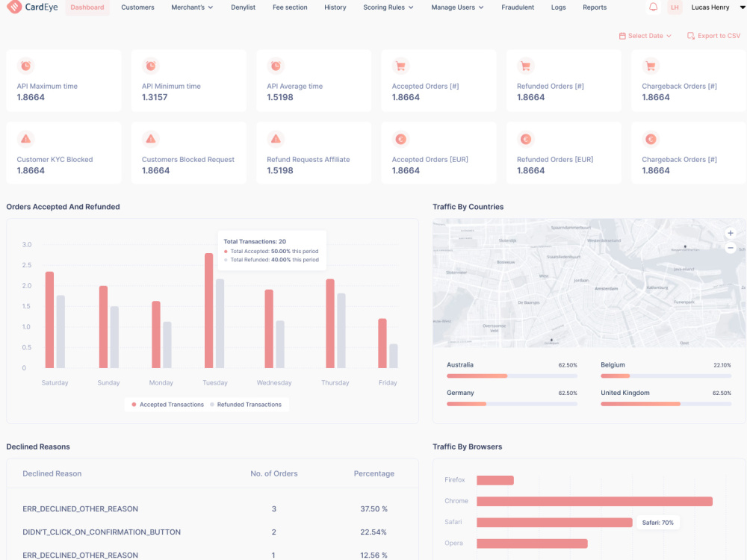Click the Declined Reason column header

point(52,473)
